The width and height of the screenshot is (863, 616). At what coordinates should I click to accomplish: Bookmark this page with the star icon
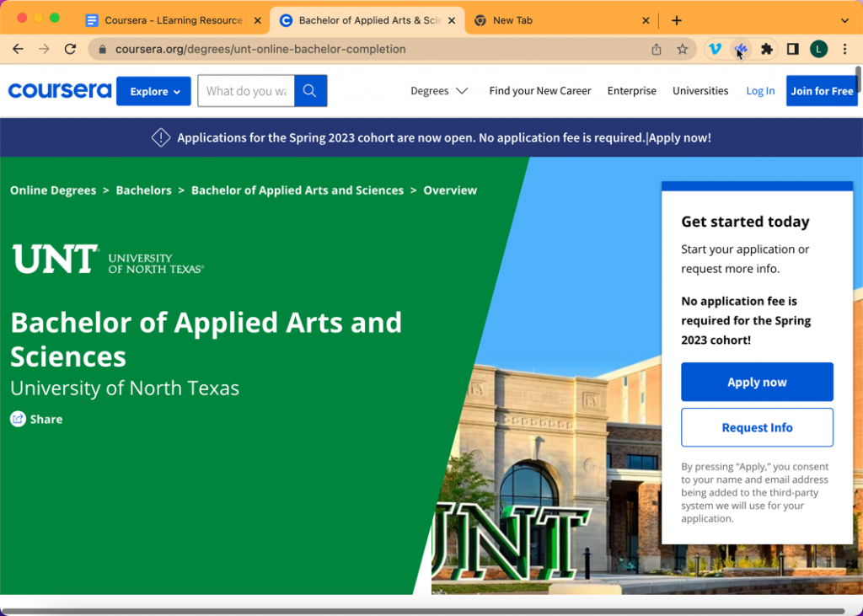(683, 49)
